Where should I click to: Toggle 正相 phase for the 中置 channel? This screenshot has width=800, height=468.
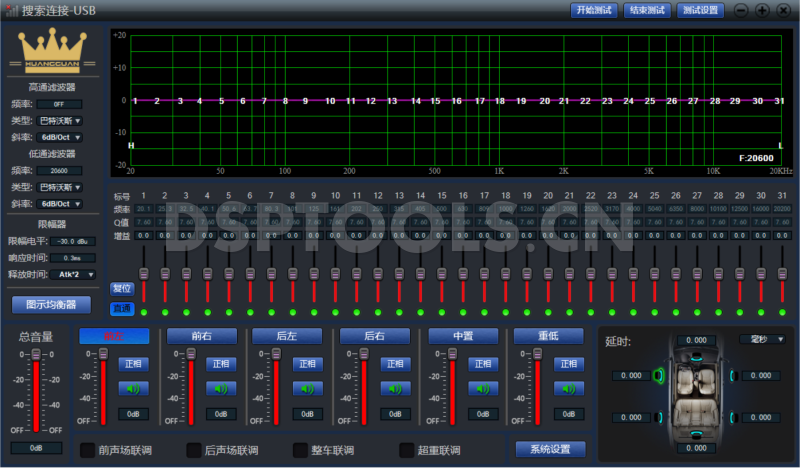tap(483, 364)
